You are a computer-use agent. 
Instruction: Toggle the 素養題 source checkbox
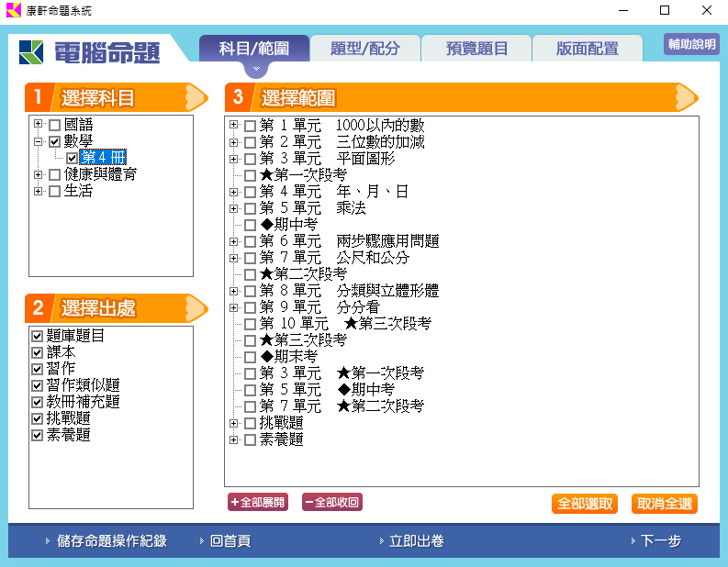pyautogui.click(x=38, y=436)
